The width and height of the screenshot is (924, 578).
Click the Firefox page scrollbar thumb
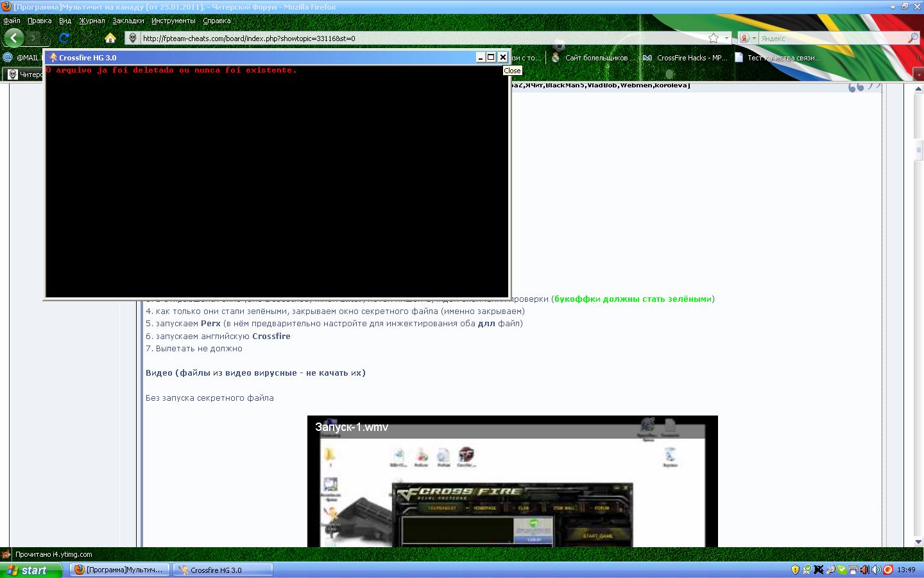[x=918, y=150]
